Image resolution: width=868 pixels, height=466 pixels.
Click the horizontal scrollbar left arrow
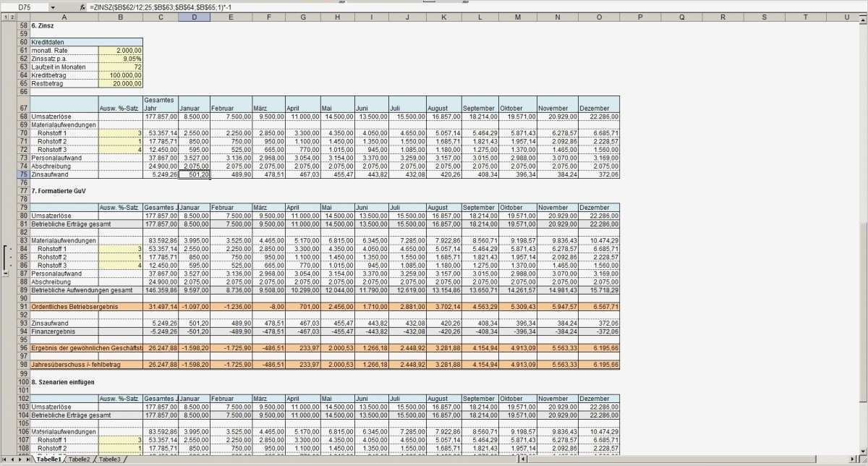point(522,459)
